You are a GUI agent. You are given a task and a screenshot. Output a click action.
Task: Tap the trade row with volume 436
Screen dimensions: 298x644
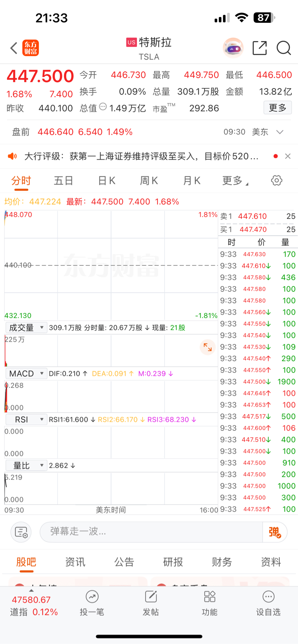click(258, 277)
